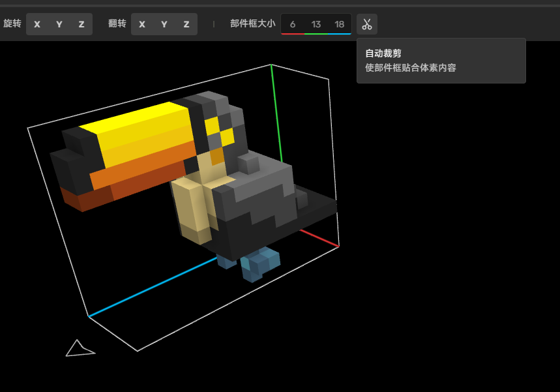Flip the part along the X axis

pyautogui.click(x=142, y=24)
